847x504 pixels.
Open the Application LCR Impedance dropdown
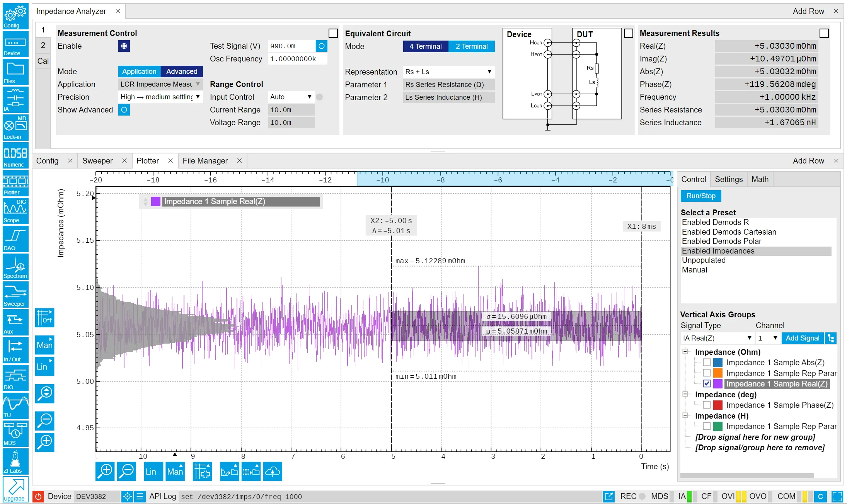(x=160, y=84)
